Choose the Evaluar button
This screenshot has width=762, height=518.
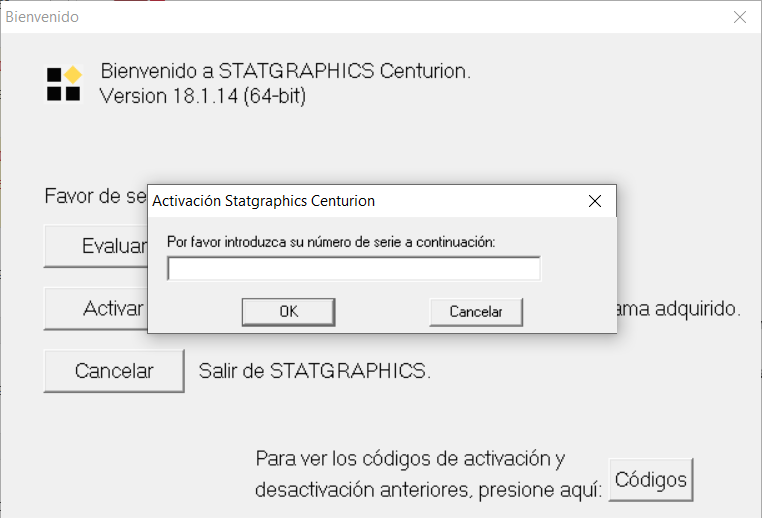[x=96, y=246]
